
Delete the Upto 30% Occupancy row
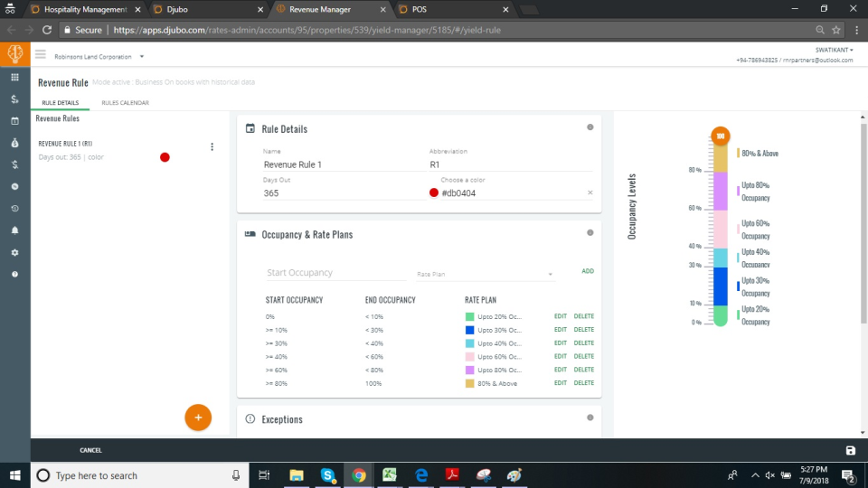tap(584, 330)
